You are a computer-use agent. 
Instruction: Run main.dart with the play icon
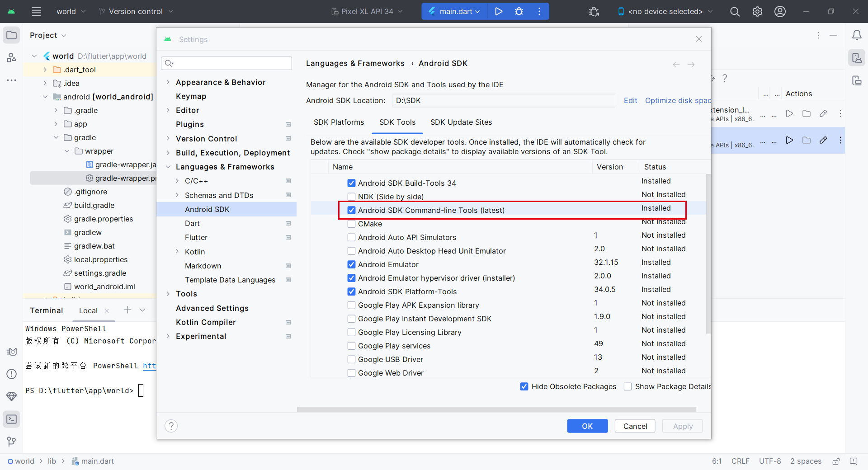[x=499, y=11]
